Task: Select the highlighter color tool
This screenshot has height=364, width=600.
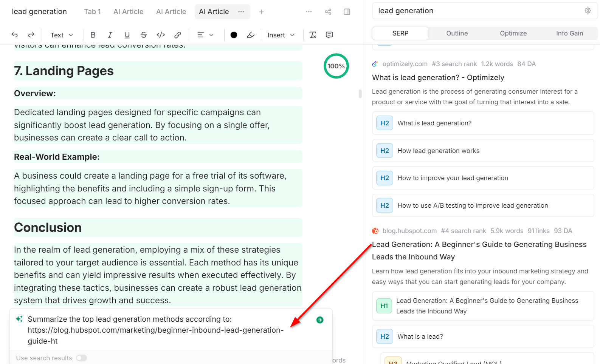Action: pyautogui.click(x=251, y=35)
